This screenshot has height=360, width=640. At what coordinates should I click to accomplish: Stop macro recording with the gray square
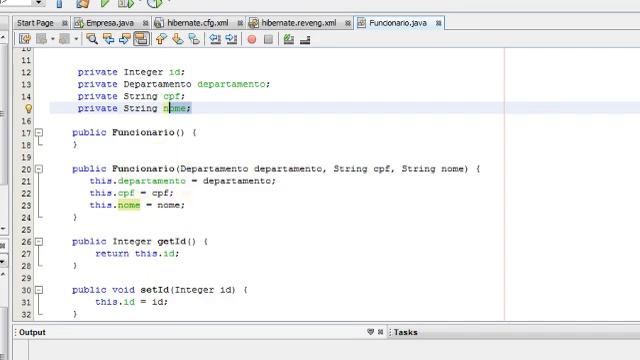tap(268, 39)
